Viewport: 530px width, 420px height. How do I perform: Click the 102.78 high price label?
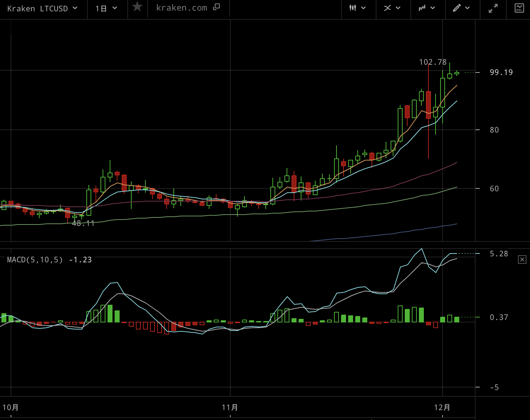[x=433, y=62]
